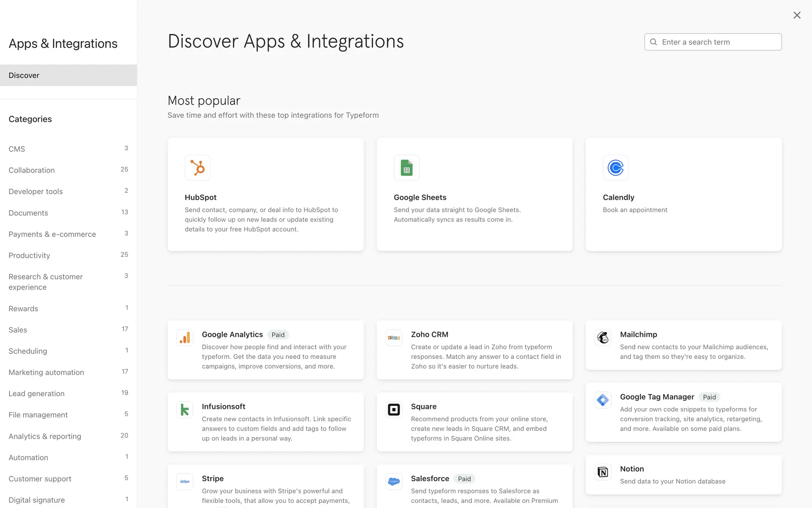The width and height of the screenshot is (812, 508).
Task: Select the Discover sidebar tab
Action: [x=24, y=75]
